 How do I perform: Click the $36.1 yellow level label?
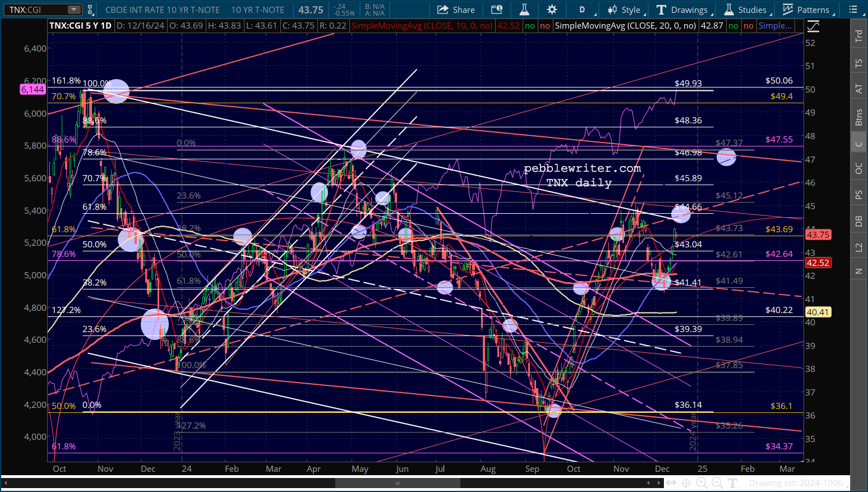pos(782,406)
